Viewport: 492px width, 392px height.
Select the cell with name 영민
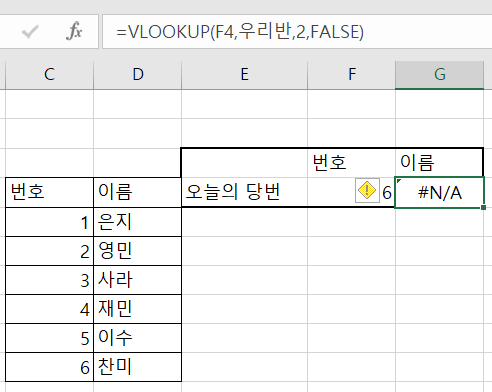[x=137, y=251]
